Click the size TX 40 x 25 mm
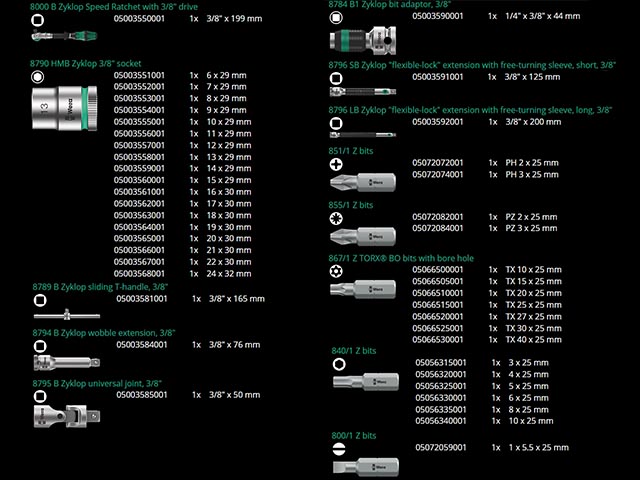 click(x=533, y=340)
